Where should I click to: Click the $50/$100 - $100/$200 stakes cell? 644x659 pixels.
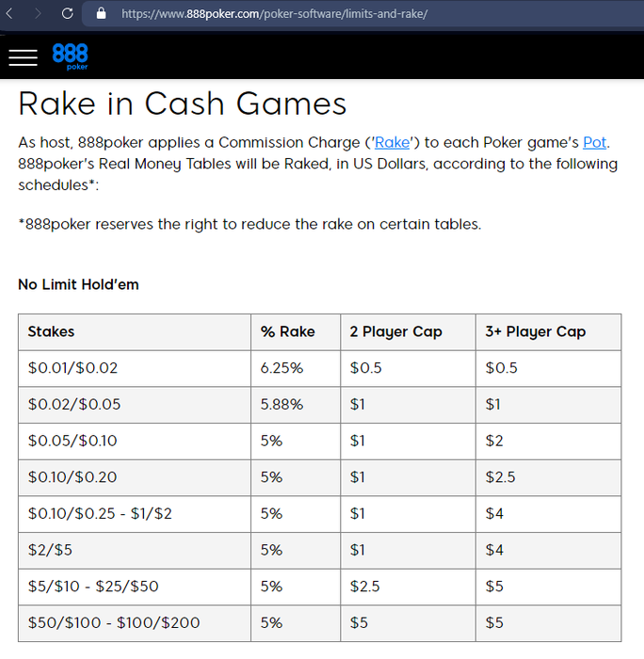point(114,623)
